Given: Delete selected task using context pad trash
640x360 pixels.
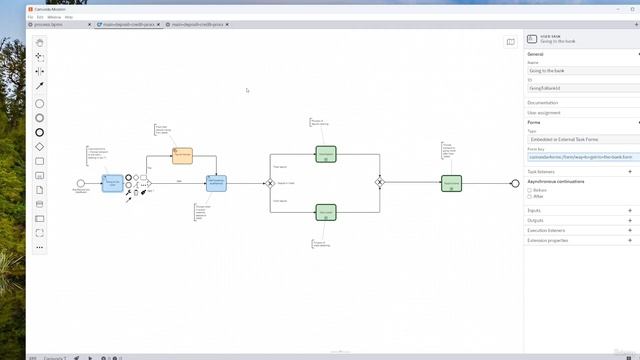Looking at the screenshot, I should 136,193.
